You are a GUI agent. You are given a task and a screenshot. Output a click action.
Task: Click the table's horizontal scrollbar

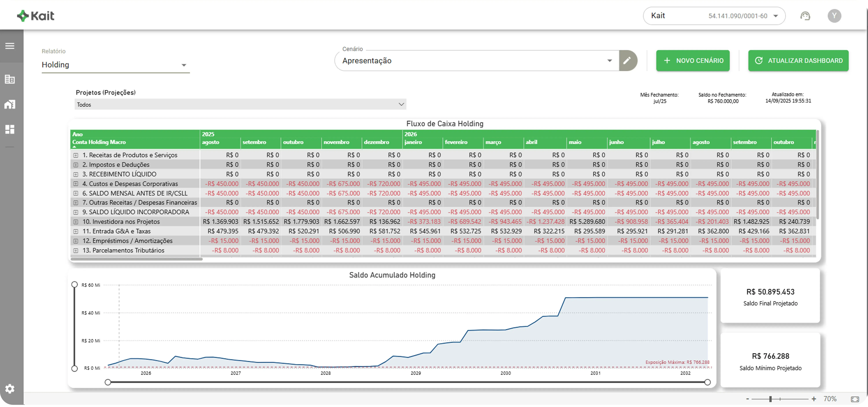[137, 259]
